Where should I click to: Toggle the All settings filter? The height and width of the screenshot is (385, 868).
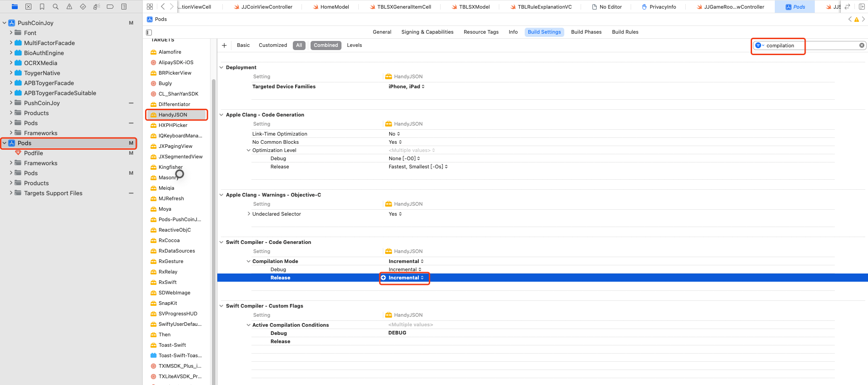point(299,46)
